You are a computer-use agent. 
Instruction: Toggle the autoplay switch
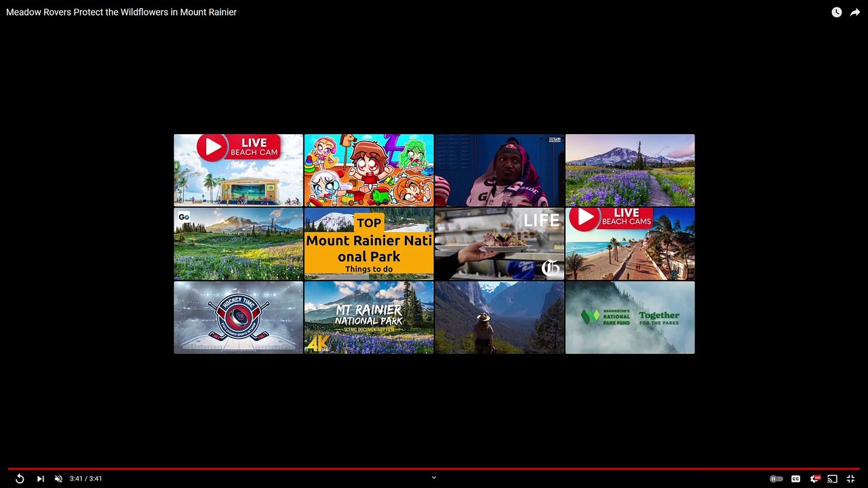pyautogui.click(x=776, y=479)
